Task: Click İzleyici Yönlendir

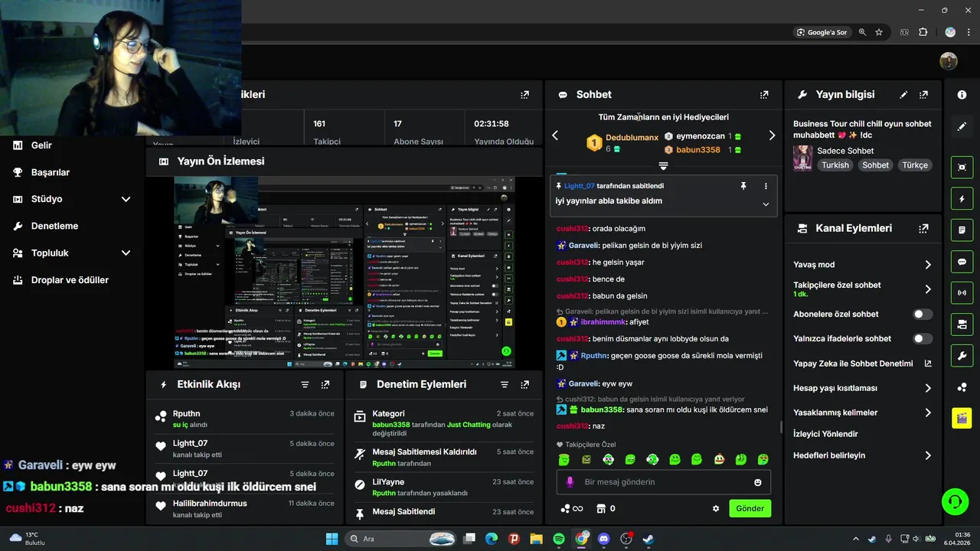Action: pos(825,434)
